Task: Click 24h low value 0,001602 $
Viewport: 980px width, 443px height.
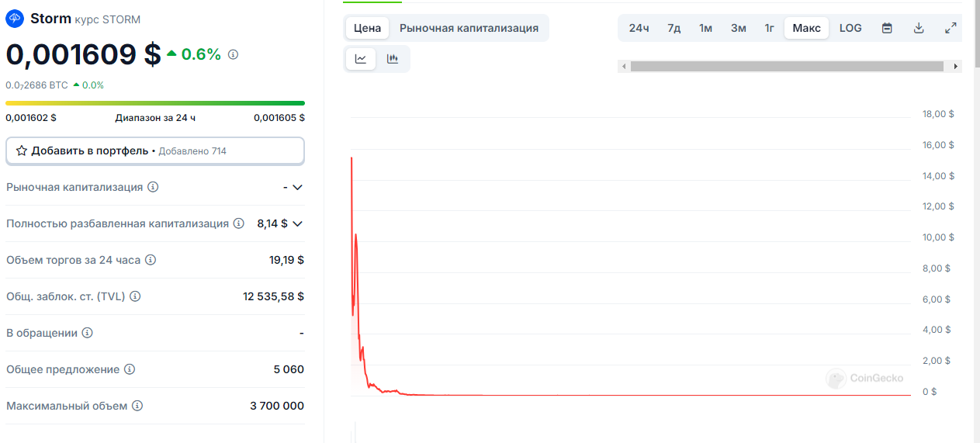Action: 31,118
